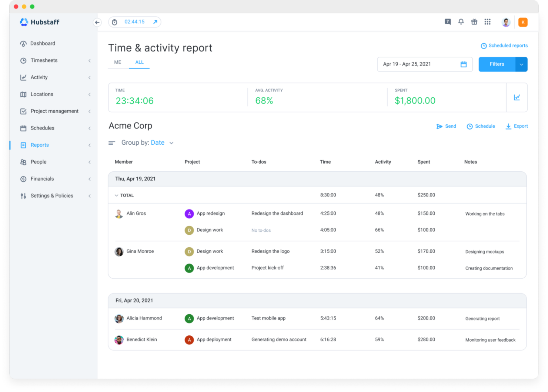Open the Filters dropdown arrow

(521, 64)
